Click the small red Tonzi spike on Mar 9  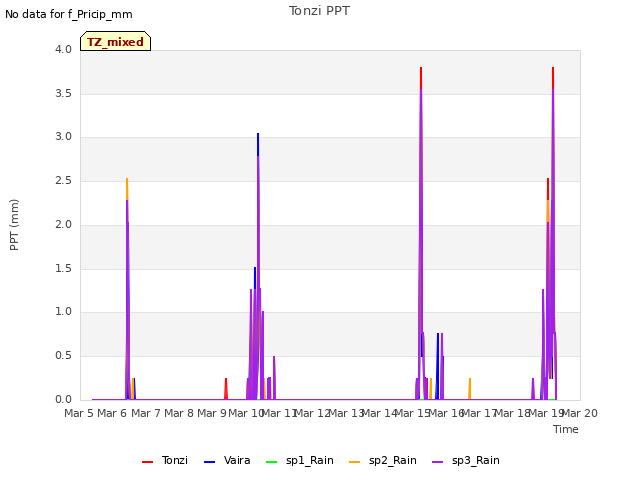226,388
